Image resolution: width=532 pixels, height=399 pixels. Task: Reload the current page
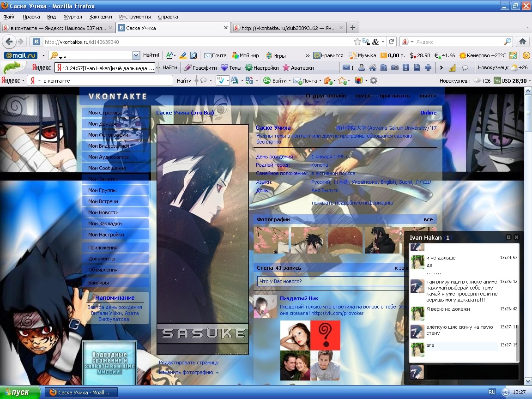[x=391, y=42]
